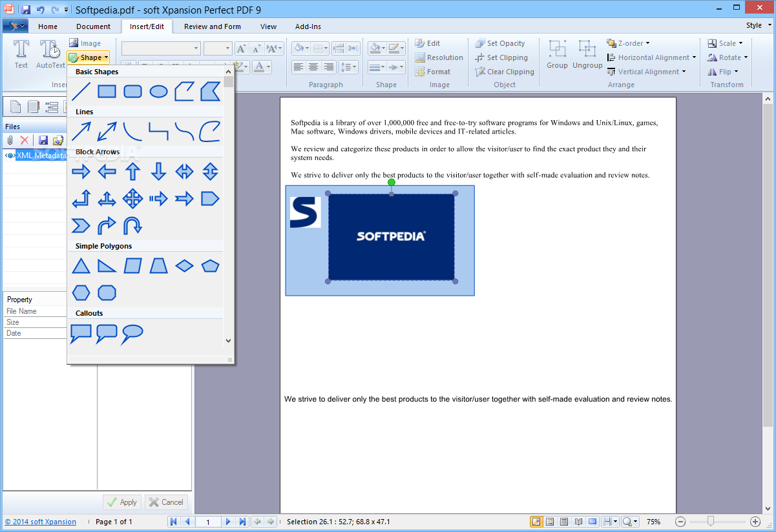This screenshot has width=776, height=532.
Task: Switch to the Document tab
Action: point(94,26)
